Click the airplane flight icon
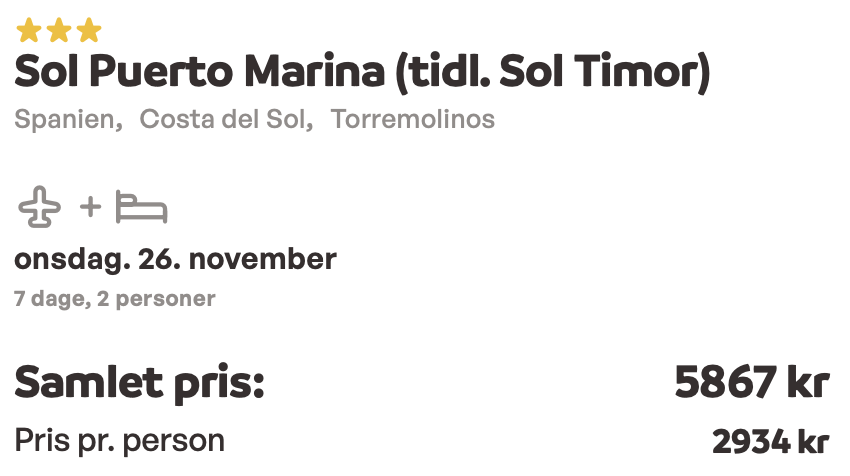 click(40, 207)
